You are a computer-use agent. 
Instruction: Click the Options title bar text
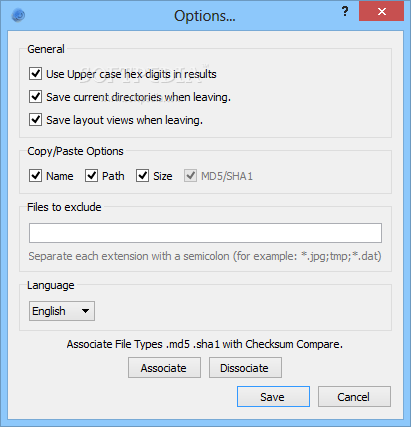(x=205, y=16)
